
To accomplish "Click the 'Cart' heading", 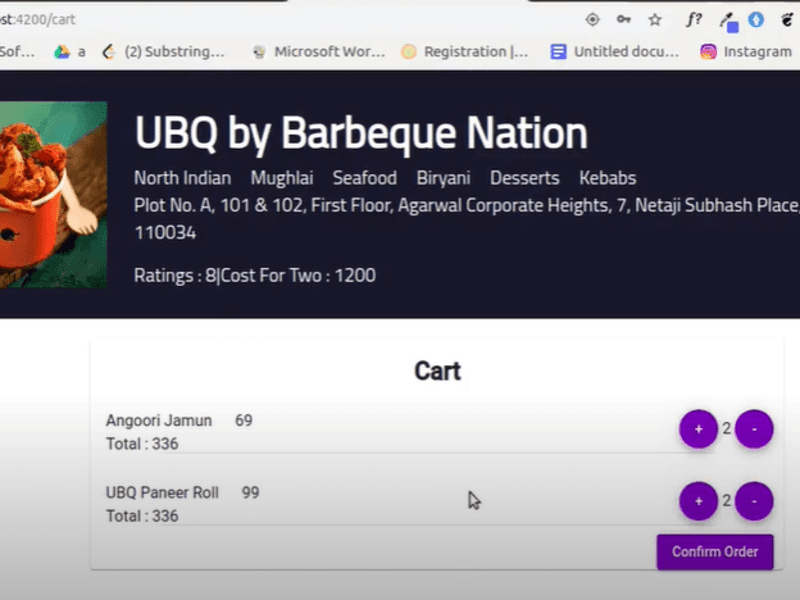I will coord(437,371).
